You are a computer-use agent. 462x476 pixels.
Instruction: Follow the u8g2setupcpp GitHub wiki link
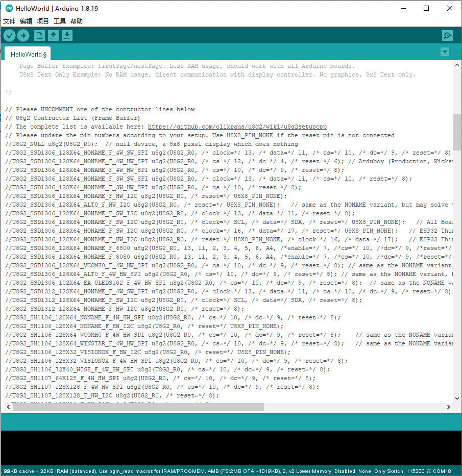tap(237, 127)
